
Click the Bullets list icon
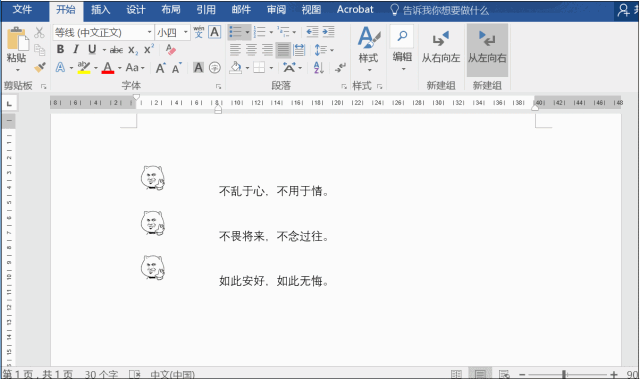pyautogui.click(x=236, y=32)
